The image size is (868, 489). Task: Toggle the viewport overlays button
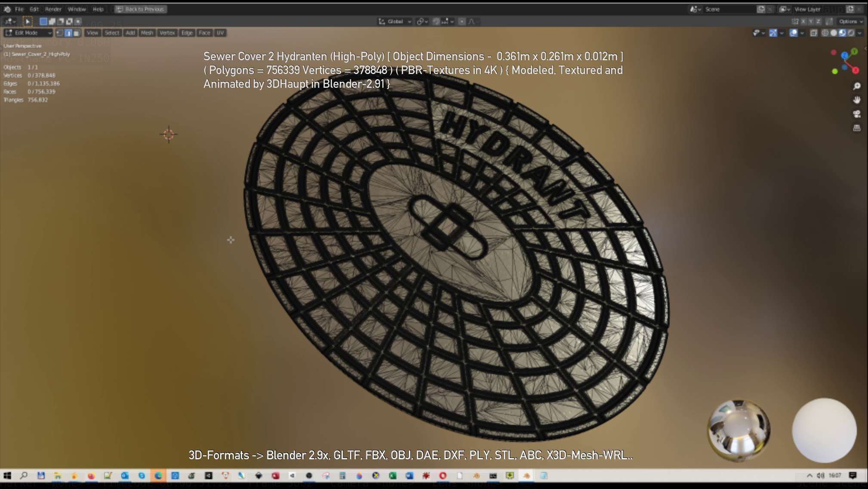click(x=794, y=33)
